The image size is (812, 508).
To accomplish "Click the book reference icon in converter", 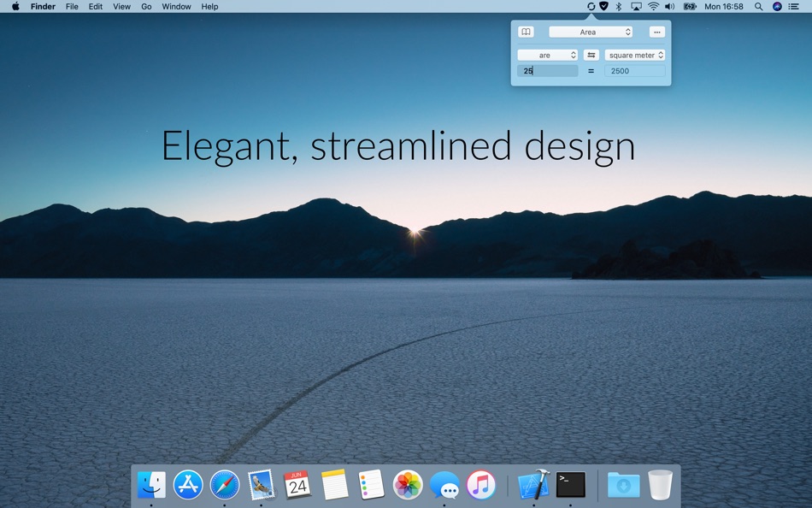I will (x=526, y=32).
